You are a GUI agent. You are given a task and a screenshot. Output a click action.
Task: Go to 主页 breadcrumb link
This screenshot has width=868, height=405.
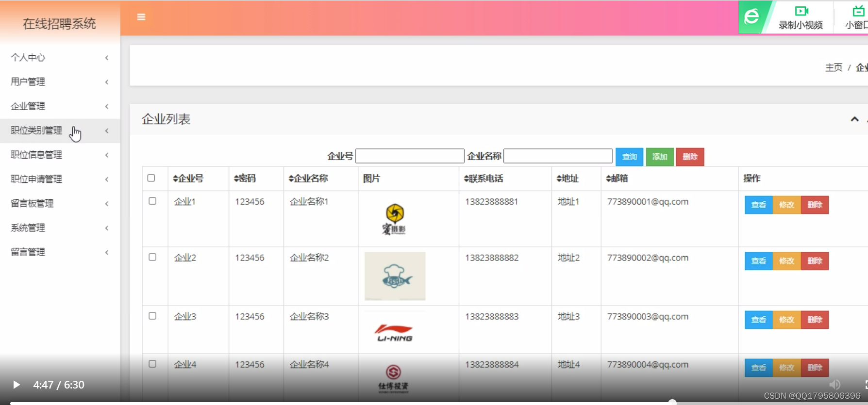coord(834,67)
